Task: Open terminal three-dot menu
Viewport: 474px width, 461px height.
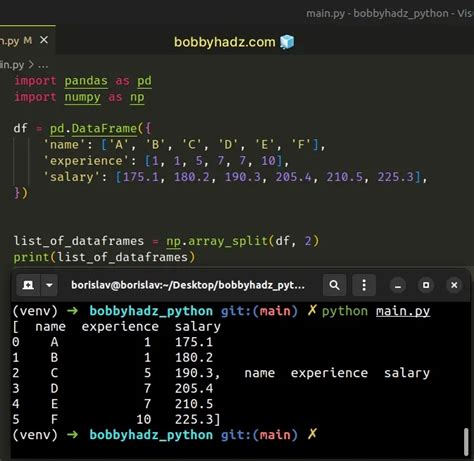Action: 364,285
